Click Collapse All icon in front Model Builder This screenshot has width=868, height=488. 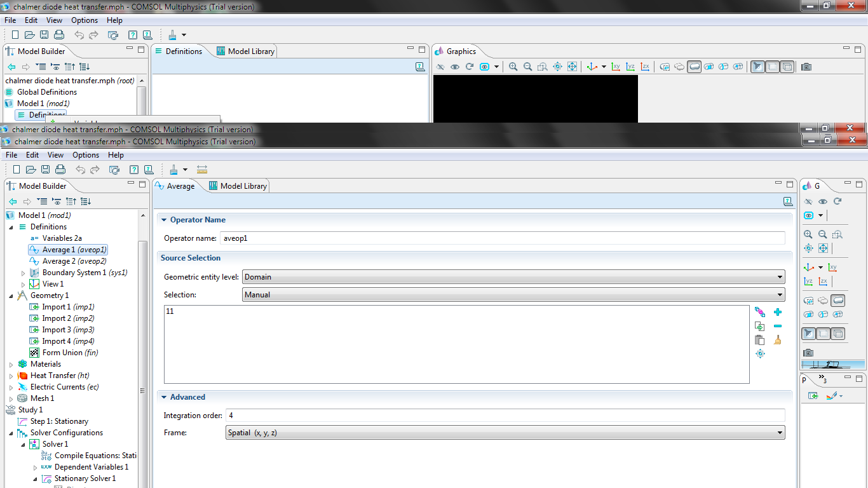[71, 201]
